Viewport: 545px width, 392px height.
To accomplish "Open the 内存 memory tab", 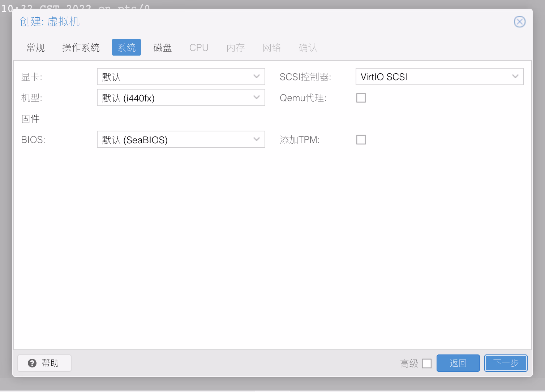I will tap(236, 48).
